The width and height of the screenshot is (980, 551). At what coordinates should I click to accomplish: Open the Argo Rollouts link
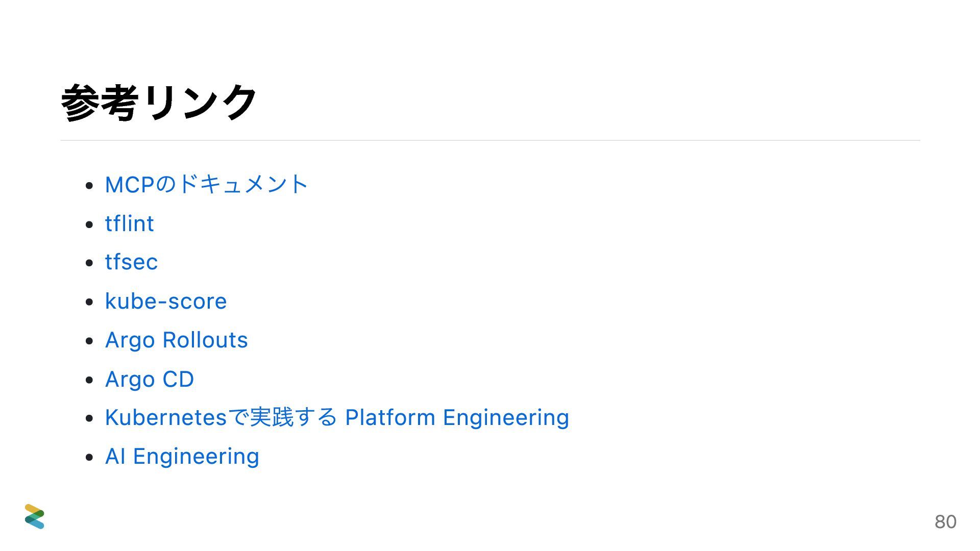pyautogui.click(x=176, y=340)
